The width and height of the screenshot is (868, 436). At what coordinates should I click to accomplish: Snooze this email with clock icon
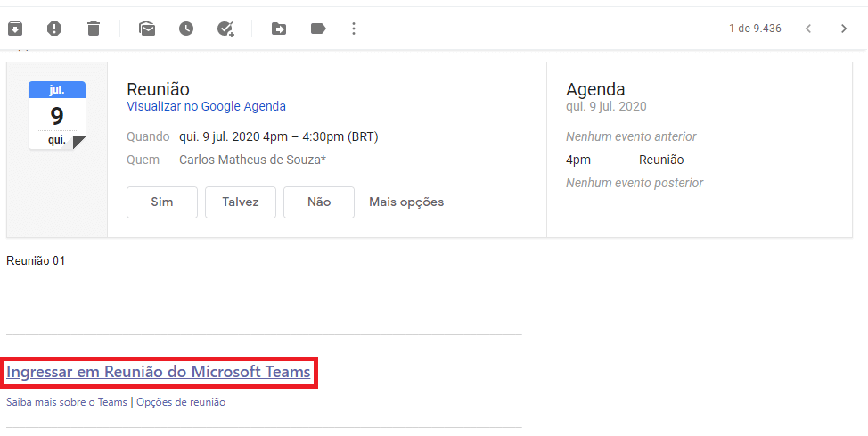[x=186, y=29]
